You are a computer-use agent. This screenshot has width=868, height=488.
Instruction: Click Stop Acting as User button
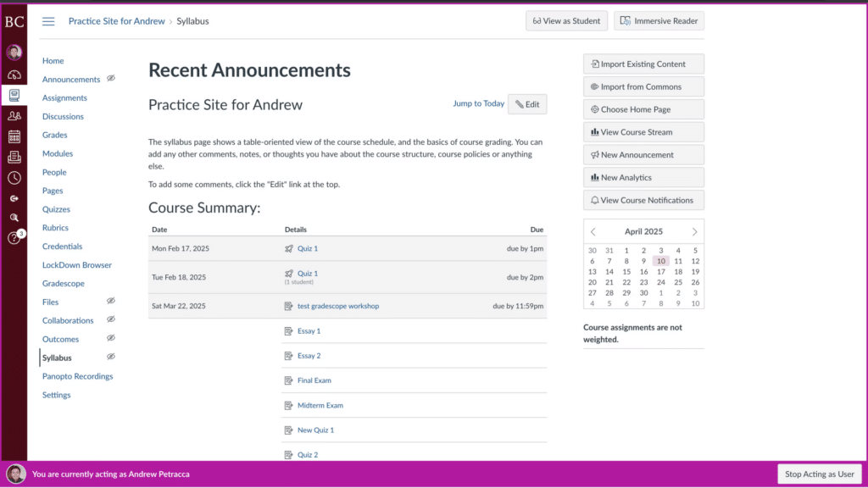pyautogui.click(x=820, y=474)
